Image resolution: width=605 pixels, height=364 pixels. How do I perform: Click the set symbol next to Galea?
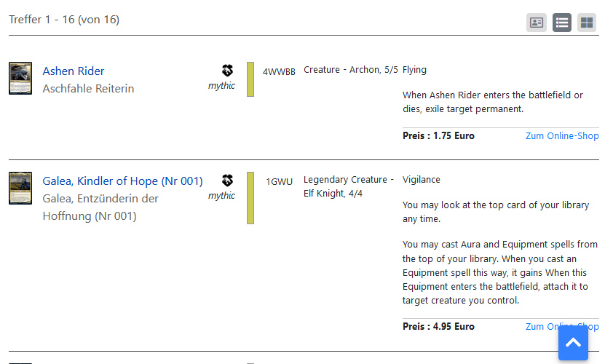click(227, 181)
